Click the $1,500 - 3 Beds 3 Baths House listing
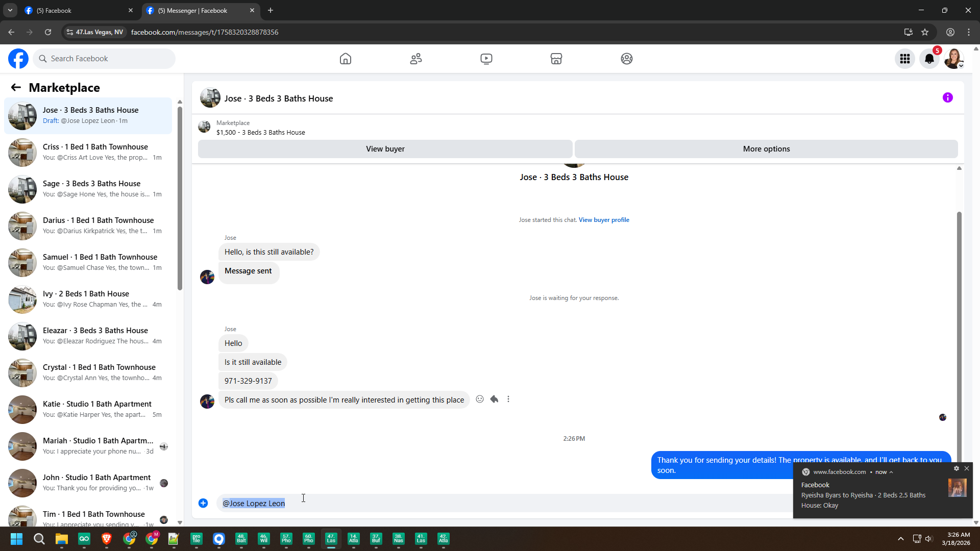This screenshot has height=551, width=980. coord(260,133)
